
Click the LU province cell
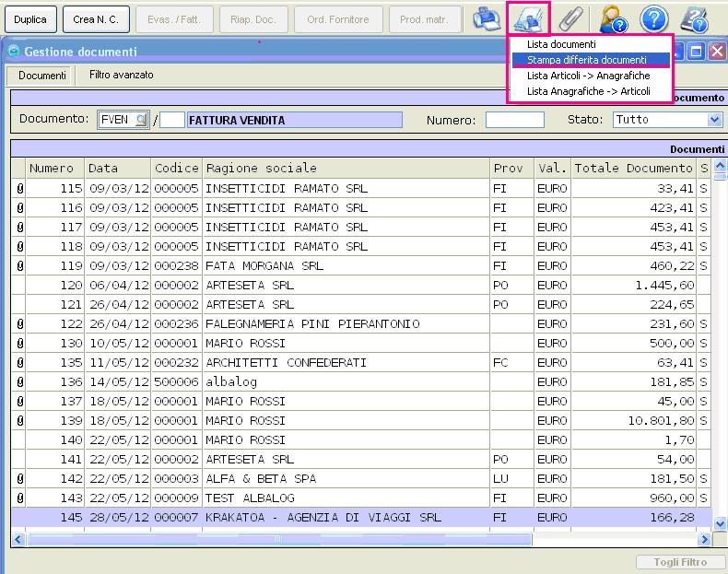click(512, 478)
